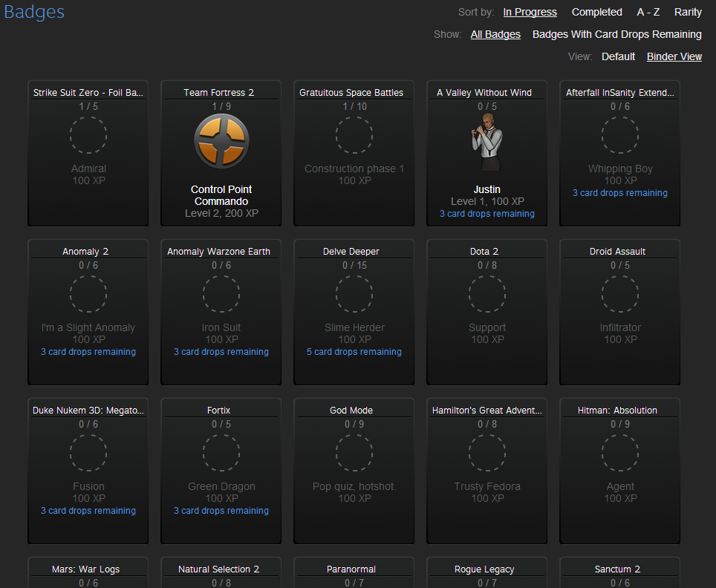The image size is (716, 588).
Task: Click the empty badge circle on Afterfall InSanity card
Action: coord(620,135)
